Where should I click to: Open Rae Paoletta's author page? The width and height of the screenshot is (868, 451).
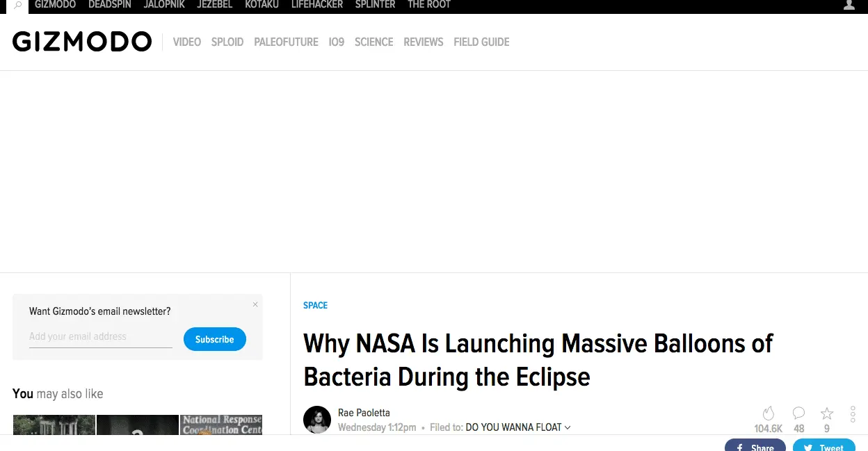[364, 413]
